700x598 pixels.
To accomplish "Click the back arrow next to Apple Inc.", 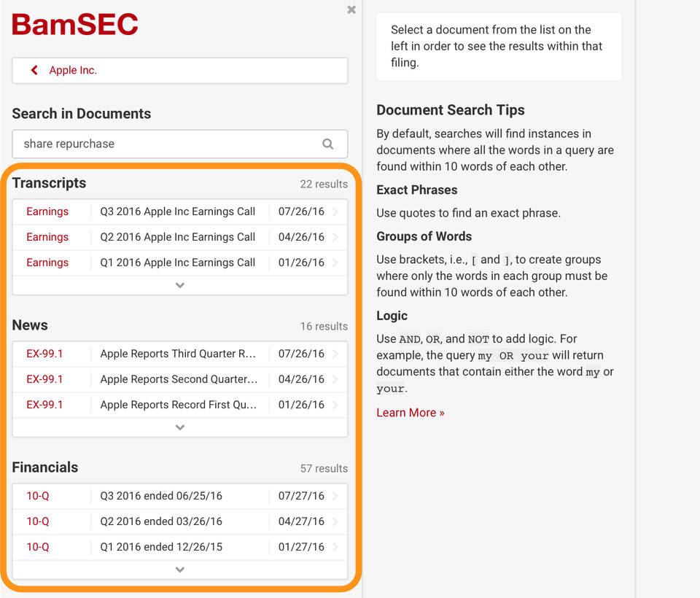I will [34, 70].
